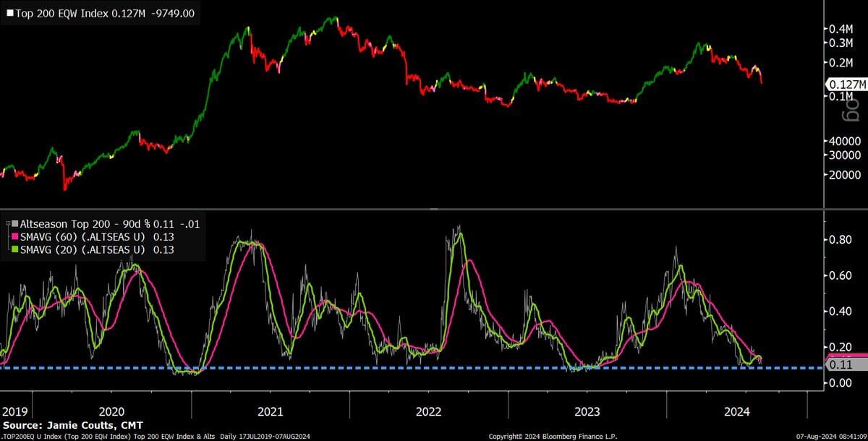The height and width of the screenshot is (441, 868).
Task: Click the white Top 200 EQW Index legend square
Action: pyautogui.click(x=10, y=13)
